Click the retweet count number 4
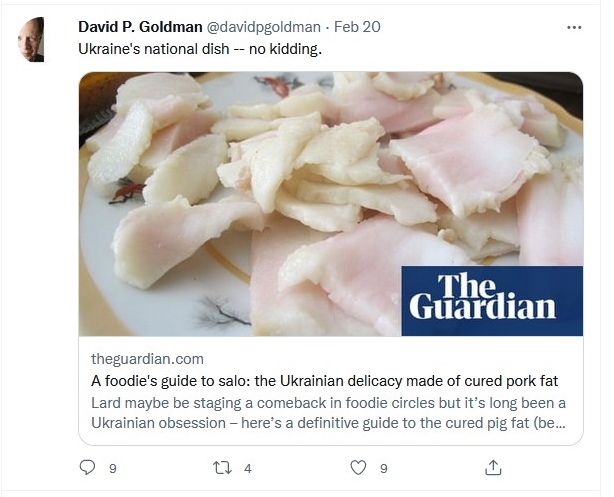Viewport: 614px width, 497px height. click(247, 468)
